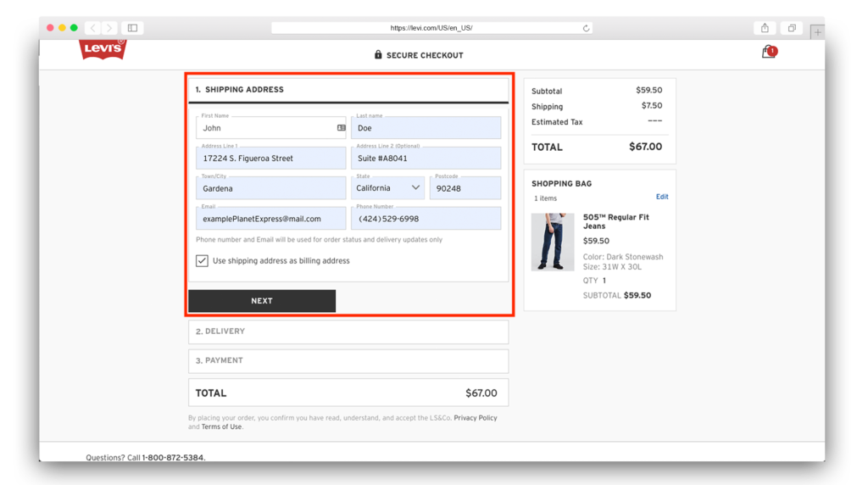Click the NEXT button
868x485 pixels.
click(262, 301)
